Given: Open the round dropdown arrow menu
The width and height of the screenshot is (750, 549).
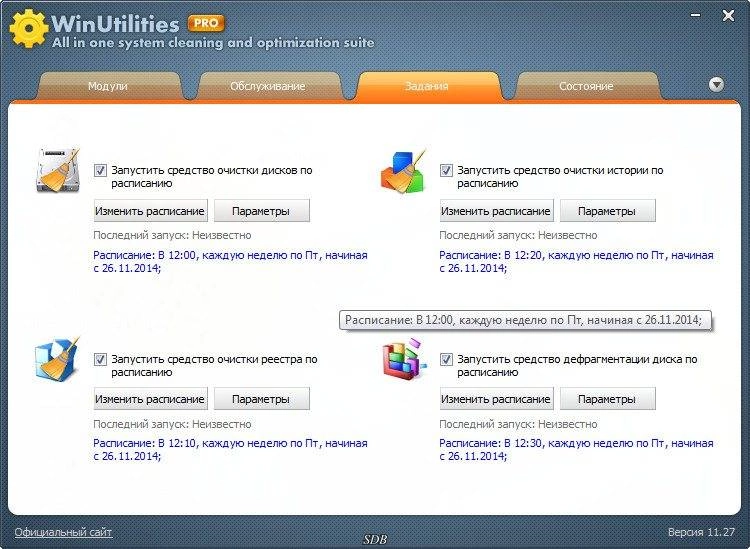Looking at the screenshot, I should click(x=716, y=85).
